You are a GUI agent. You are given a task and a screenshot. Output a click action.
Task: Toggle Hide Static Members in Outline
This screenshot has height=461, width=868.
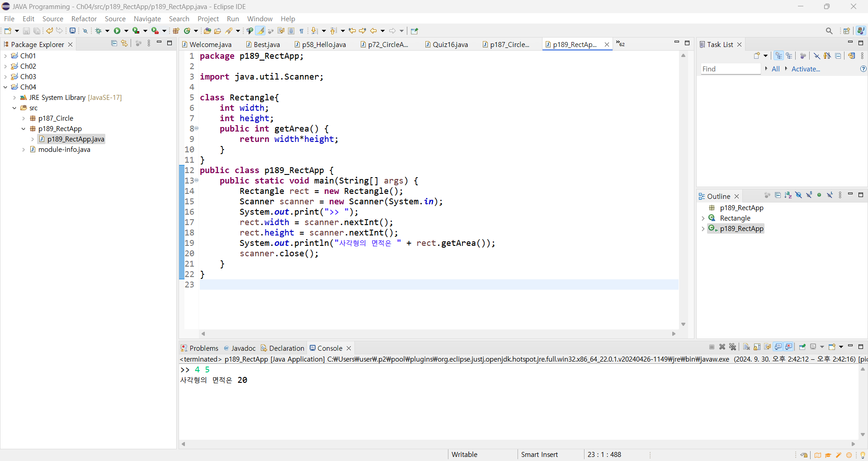click(x=809, y=195)
